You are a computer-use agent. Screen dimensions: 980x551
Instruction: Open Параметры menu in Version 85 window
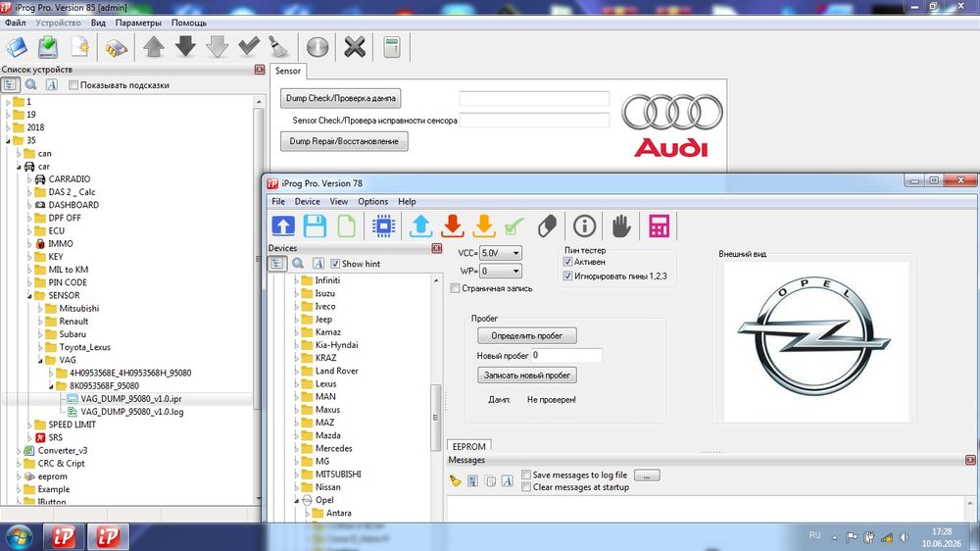tap(138, 23)
